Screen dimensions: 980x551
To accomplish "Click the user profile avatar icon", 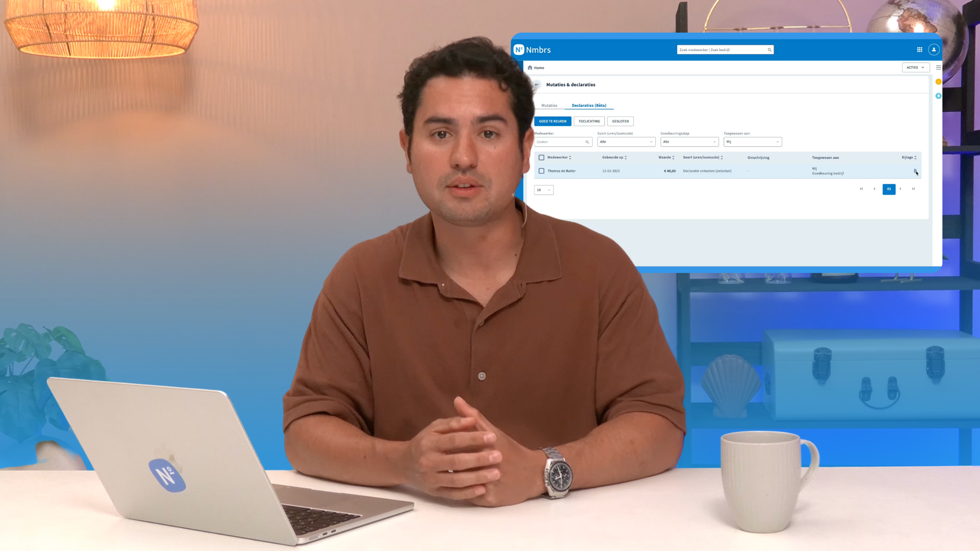I will click(934, 49).
